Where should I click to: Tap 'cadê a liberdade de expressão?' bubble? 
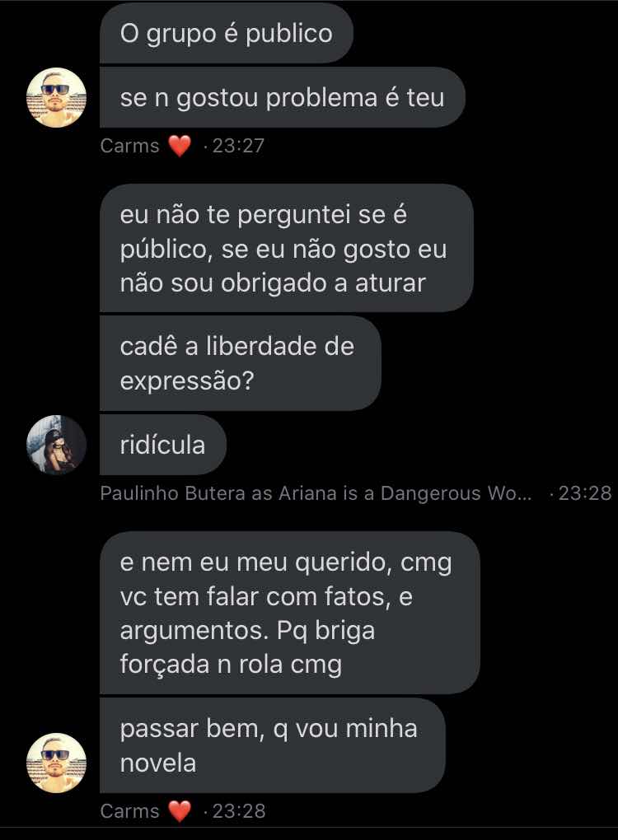(241, 363)
